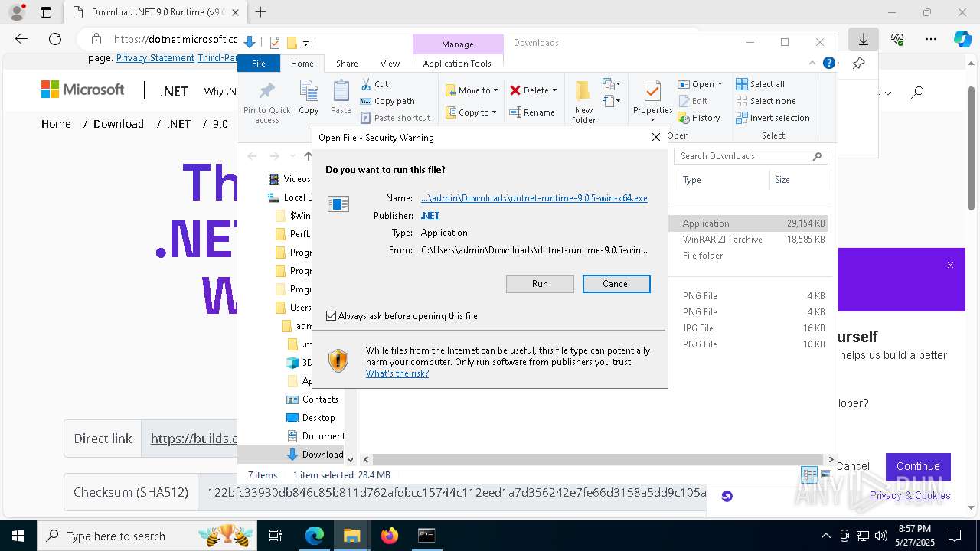Switch to large icons view in Explorer status bar
This screenshot has height=551, width=980.
click(x=825, y=474)
